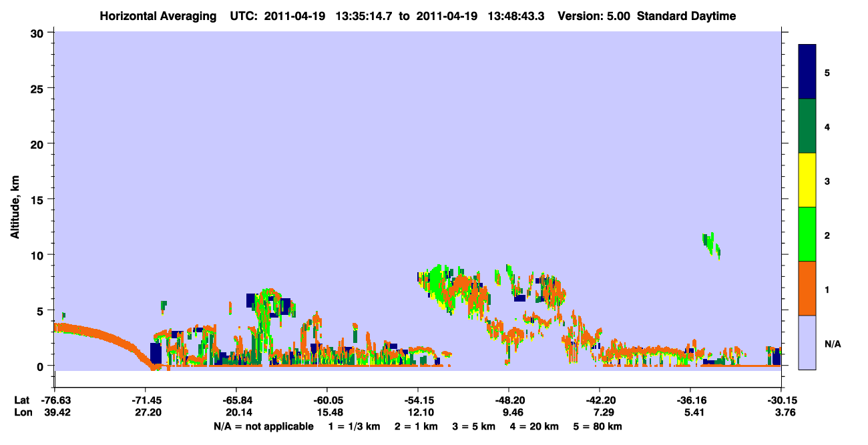Click the yellow colorbar segment labeled 3
This screenshot has width=868, height=445.
pos(807,180)
